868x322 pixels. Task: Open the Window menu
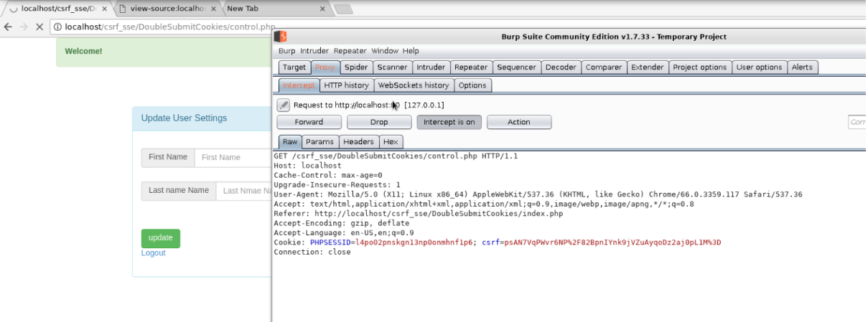pyautogui.click(x=384, y=51)
